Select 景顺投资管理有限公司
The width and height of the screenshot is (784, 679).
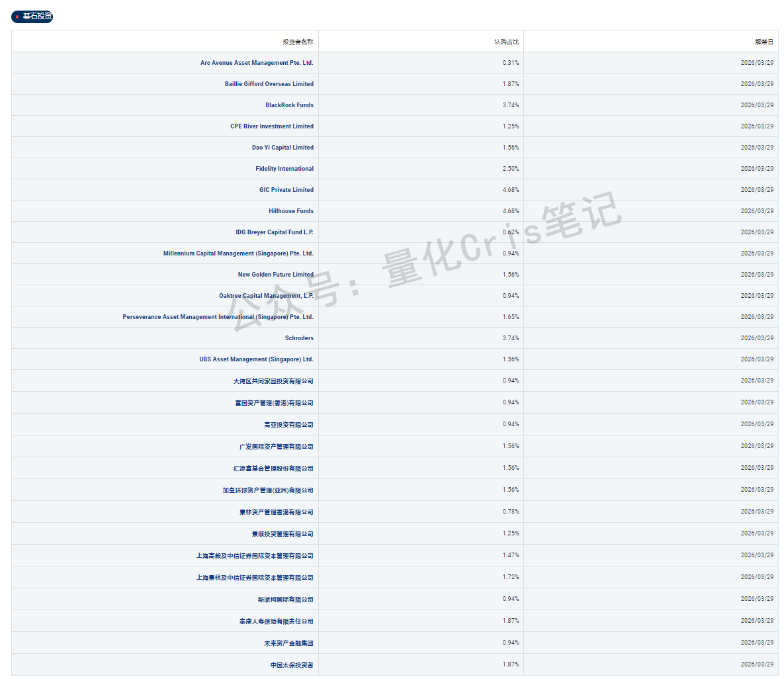tap(283, 534)
